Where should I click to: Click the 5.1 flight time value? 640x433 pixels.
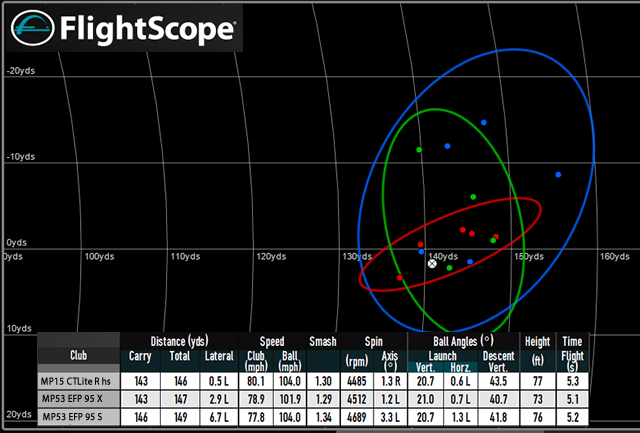point(573,399)
